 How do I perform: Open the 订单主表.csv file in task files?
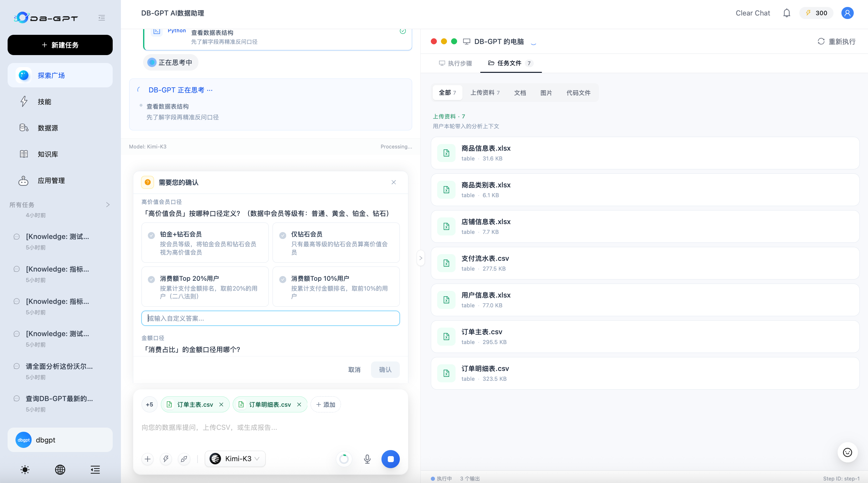pos(645,336)
